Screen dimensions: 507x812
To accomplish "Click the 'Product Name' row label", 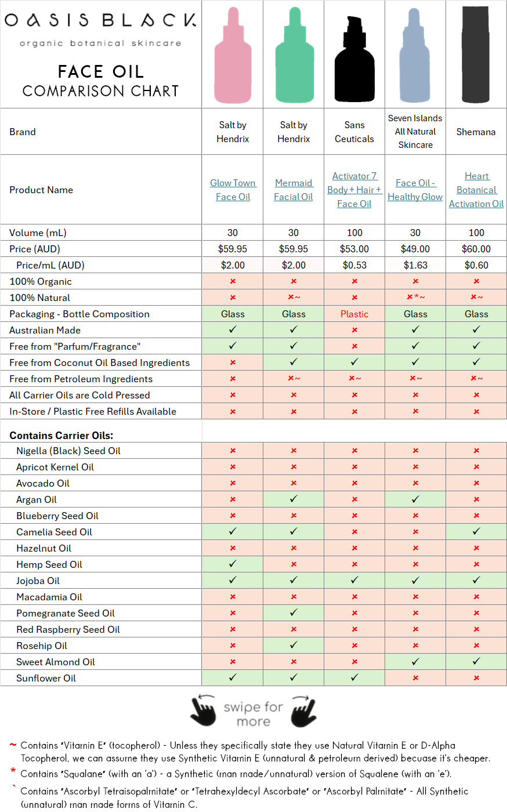I will pyautogui.click(x=41, y=190).
